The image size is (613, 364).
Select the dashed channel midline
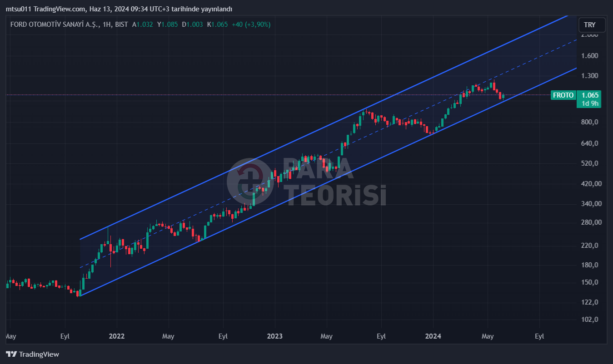coord(328,154)
